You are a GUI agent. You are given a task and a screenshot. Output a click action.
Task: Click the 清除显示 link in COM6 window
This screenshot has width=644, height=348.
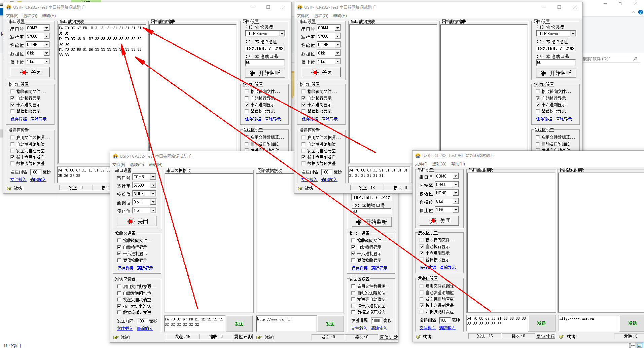pyautogui.click(x=448, y=267)
